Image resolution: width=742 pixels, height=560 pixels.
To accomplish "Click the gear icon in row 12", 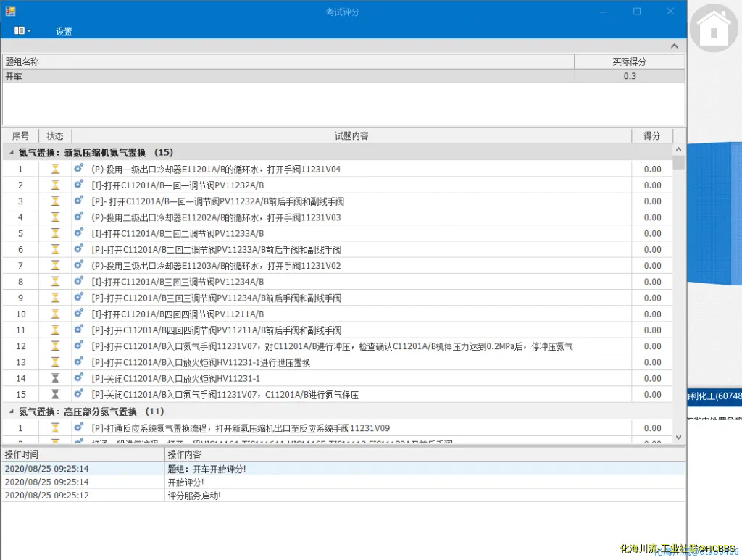I will click(x=79, y=346).
